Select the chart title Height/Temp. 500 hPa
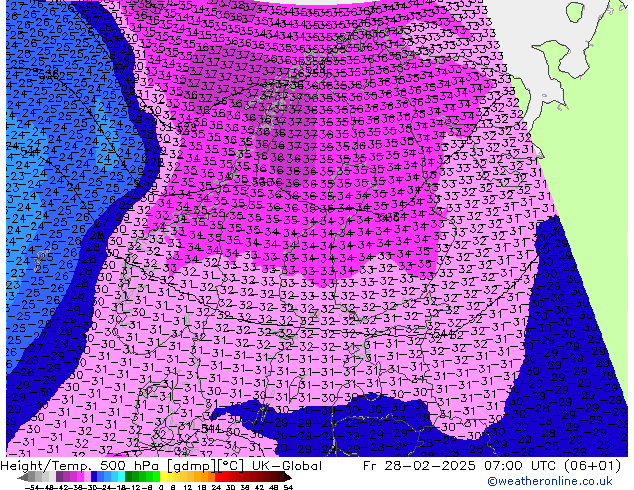 coord(82,466)
